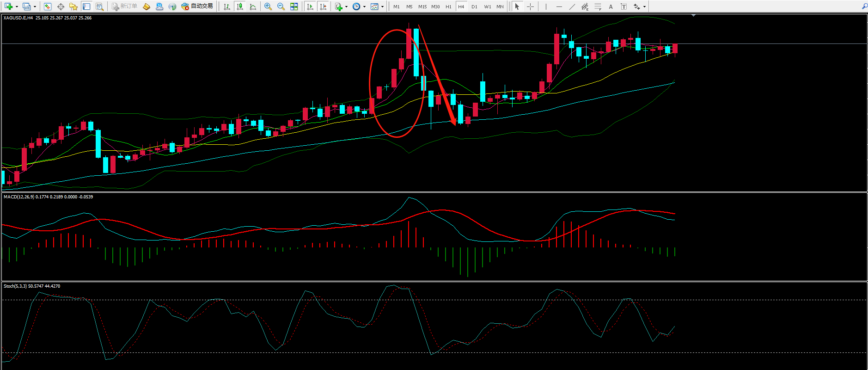The height and width of the screenshot is (370, 868).
Task: Click the Zoom Out magnifier icon
Action: [x=281, y=6]
